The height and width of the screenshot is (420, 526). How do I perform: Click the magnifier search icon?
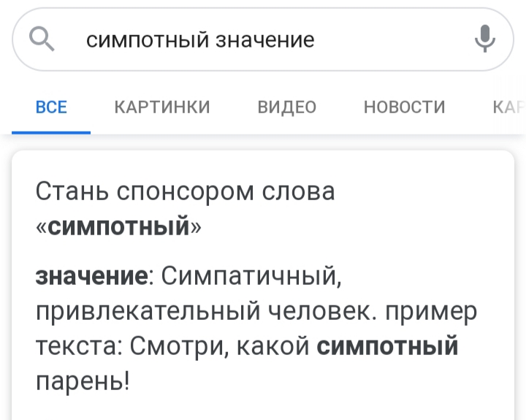click(42, 38)
